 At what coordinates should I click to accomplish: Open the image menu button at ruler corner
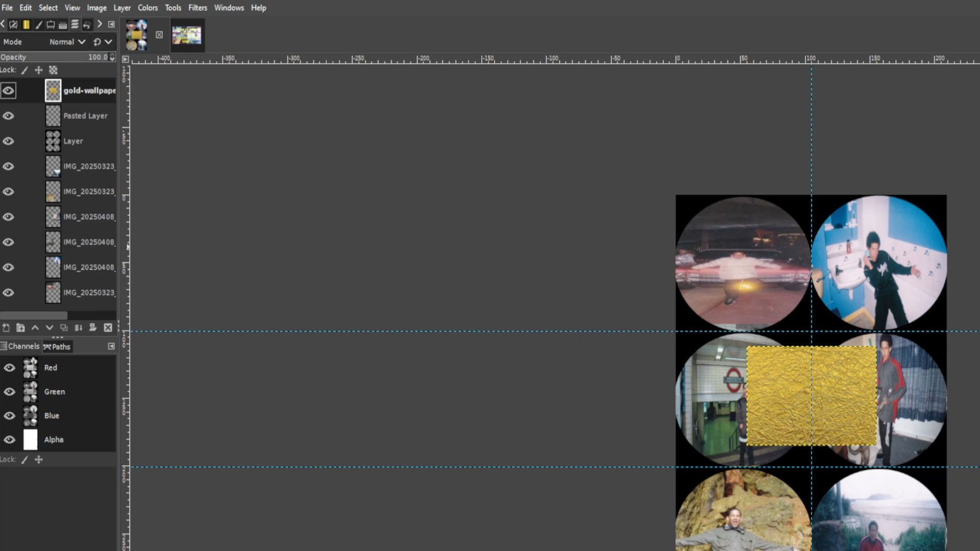(125, 59)
